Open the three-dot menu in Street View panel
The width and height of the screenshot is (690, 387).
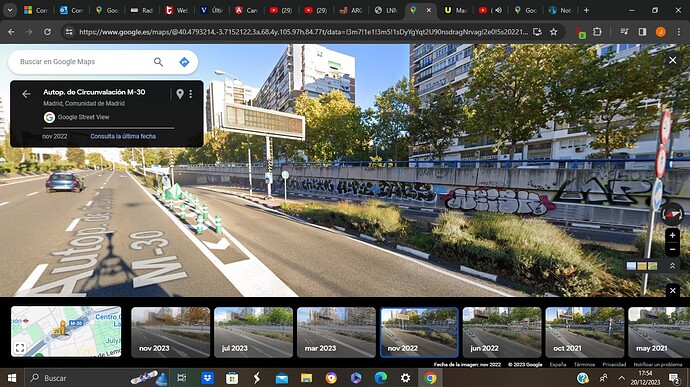pos(191,94)
